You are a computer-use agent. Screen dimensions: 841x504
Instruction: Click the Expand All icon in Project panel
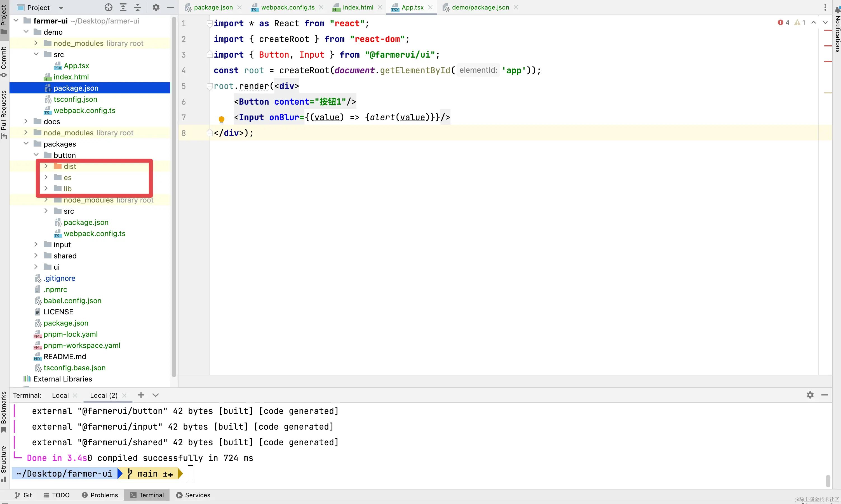click(123, 8)
